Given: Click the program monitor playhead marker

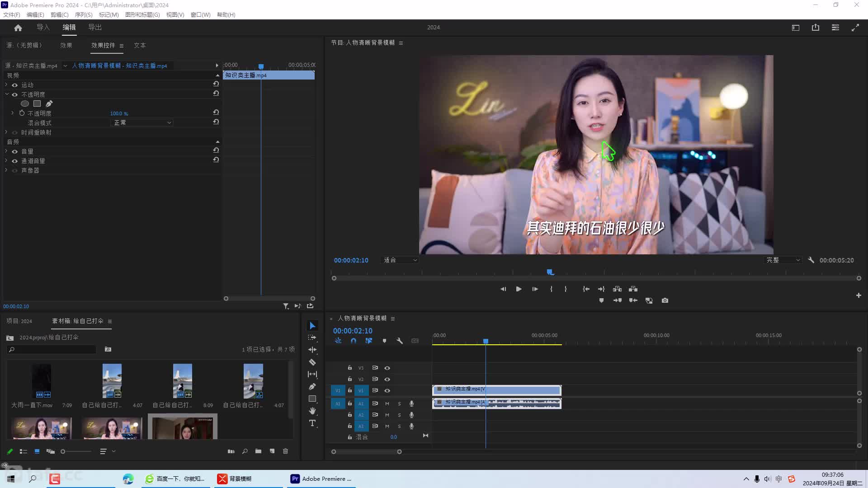Looking at the screenshot, I should [550, 272].
